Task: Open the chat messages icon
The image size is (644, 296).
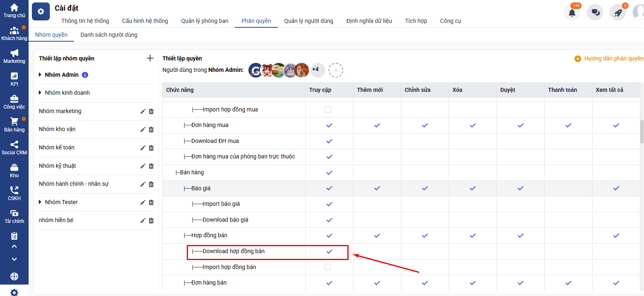Action: [x=595, y=13]
